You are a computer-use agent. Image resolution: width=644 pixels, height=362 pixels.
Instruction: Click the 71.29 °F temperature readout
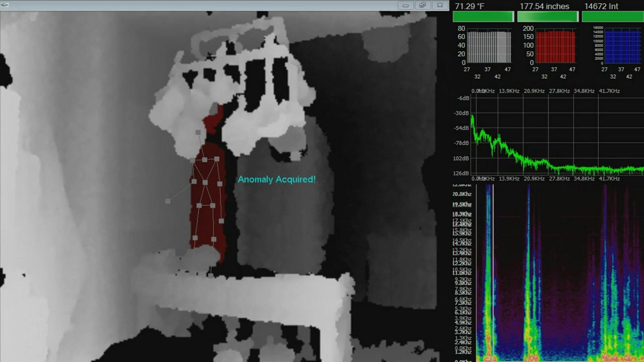coord(469,7)
